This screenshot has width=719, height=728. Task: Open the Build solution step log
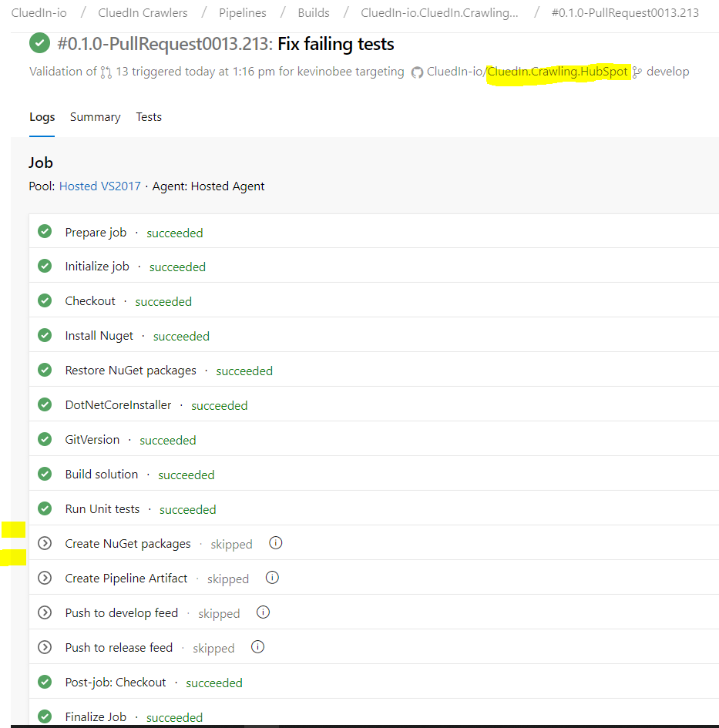[x=374, y=474]
